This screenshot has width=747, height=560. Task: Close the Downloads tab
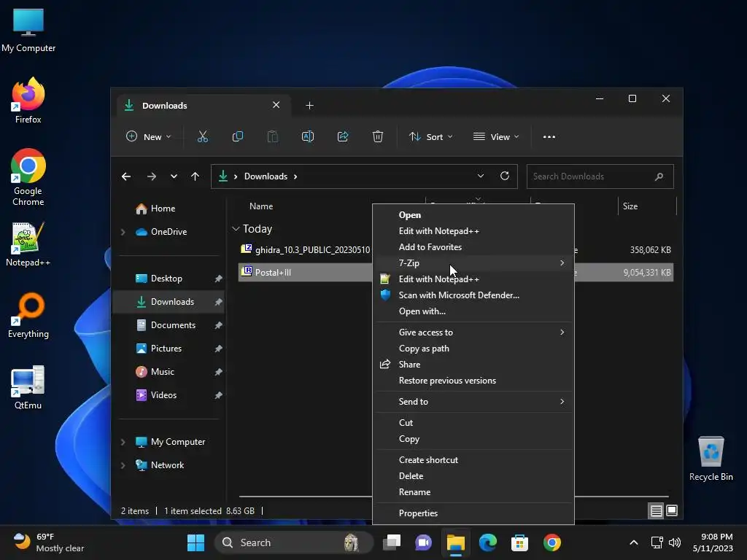(276, 105)
